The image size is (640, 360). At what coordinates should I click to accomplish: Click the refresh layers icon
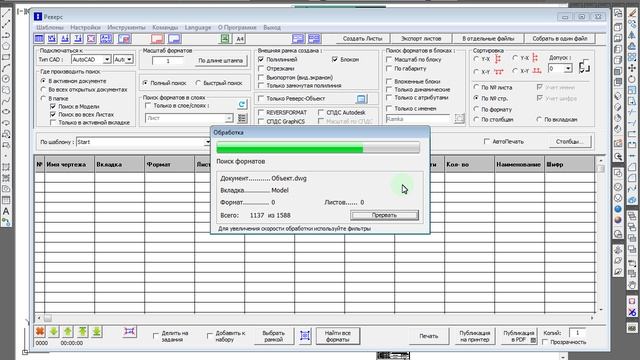tap(242, 104)
